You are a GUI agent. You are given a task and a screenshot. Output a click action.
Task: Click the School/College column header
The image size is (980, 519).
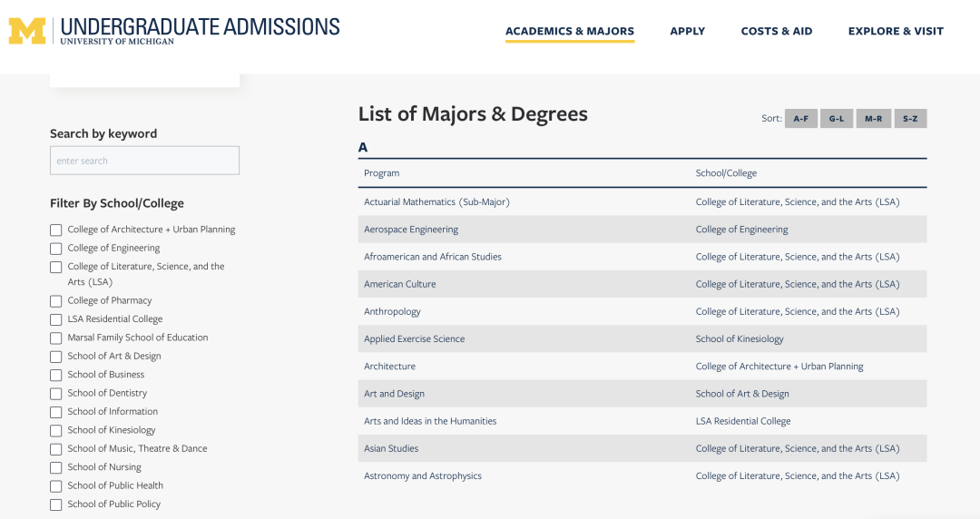tap(726, 173)
